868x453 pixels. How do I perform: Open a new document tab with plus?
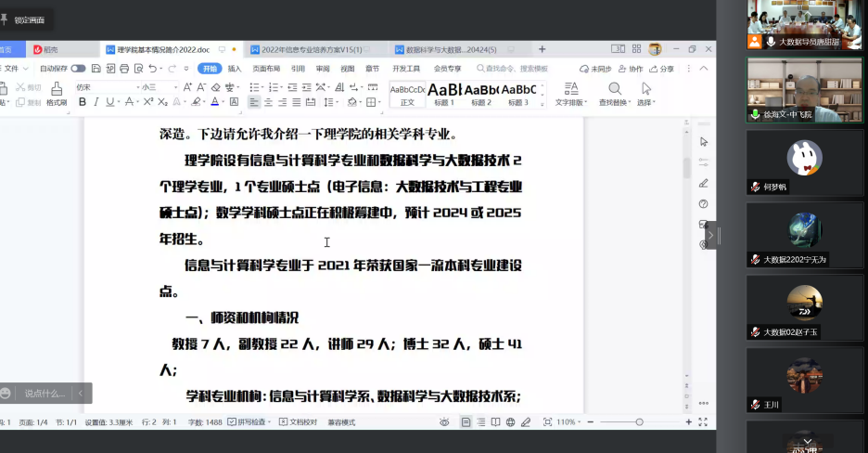coord(542,49)
